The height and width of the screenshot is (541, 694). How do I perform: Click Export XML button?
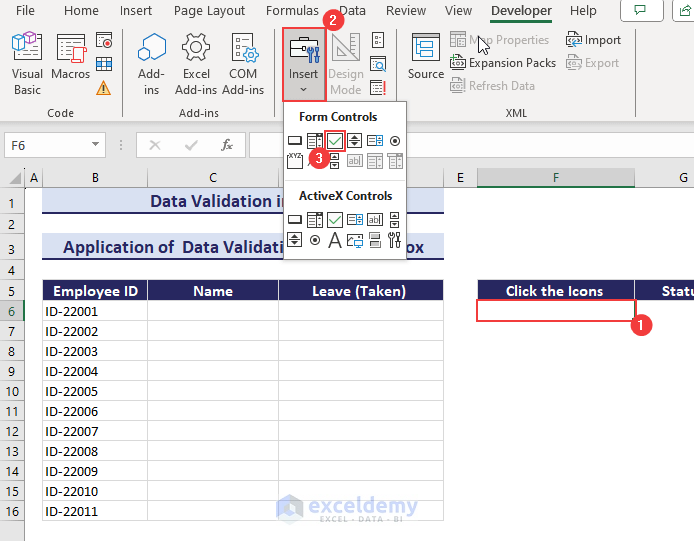(x=592, y=63)
